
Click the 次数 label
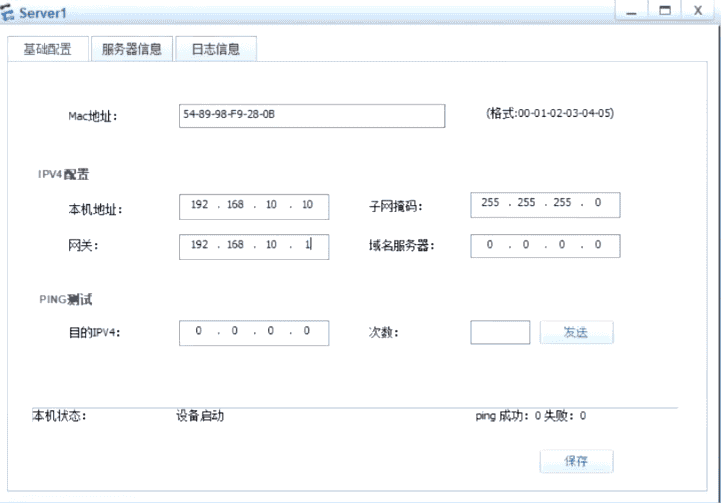(383, 332)
